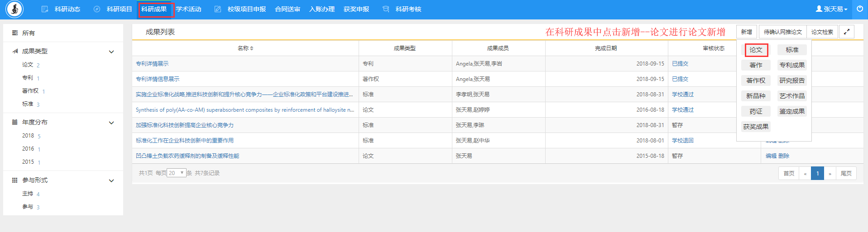Click the site logo icon

pos(14,9)
